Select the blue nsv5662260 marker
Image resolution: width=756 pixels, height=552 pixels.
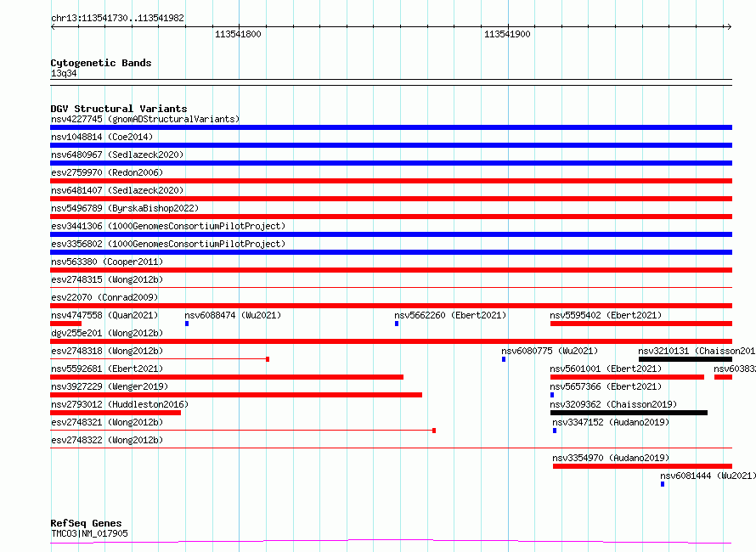397,324
